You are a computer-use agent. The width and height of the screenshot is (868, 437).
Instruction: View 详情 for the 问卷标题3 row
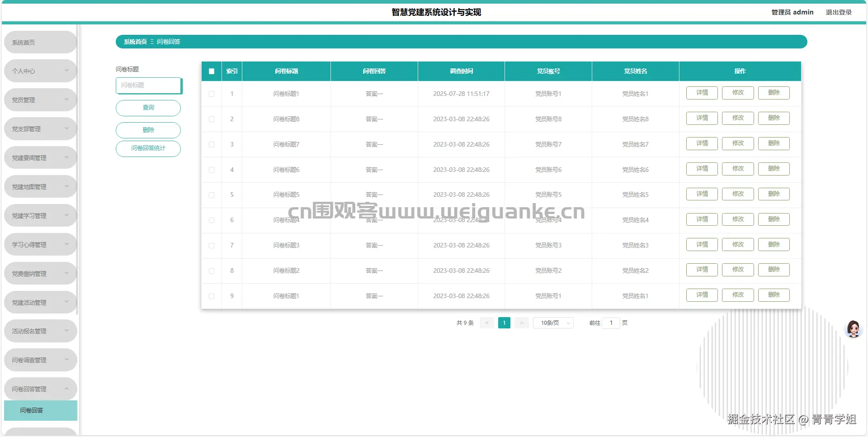[x=702, y=245]
